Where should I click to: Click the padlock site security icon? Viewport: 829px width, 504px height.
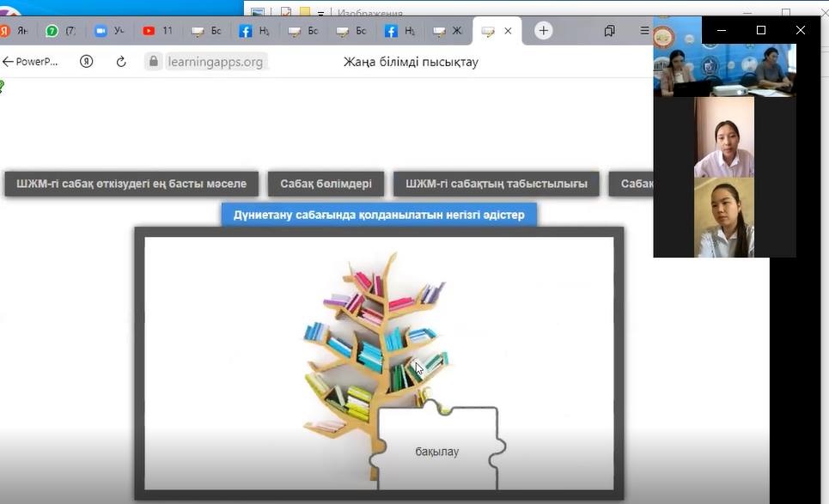click(x=154, y=62)
